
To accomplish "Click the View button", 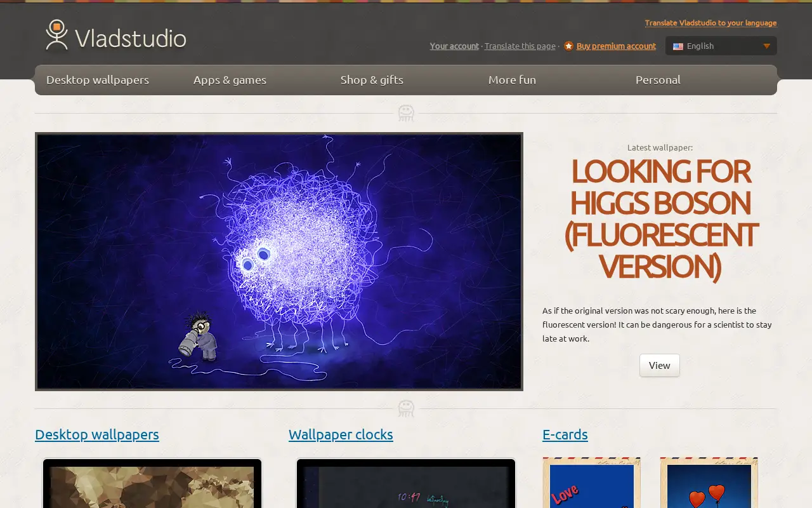I will point(660,365).
